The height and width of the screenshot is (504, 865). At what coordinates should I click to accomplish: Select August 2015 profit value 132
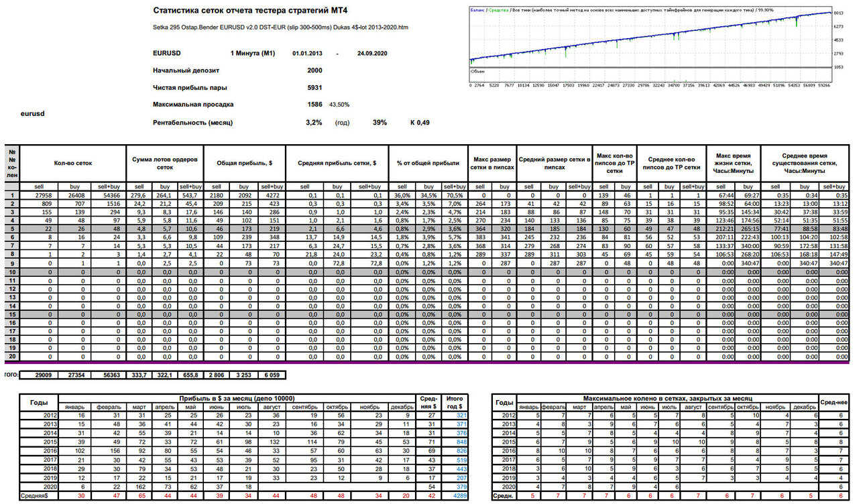pyautogui.click(x=271, y=442)
